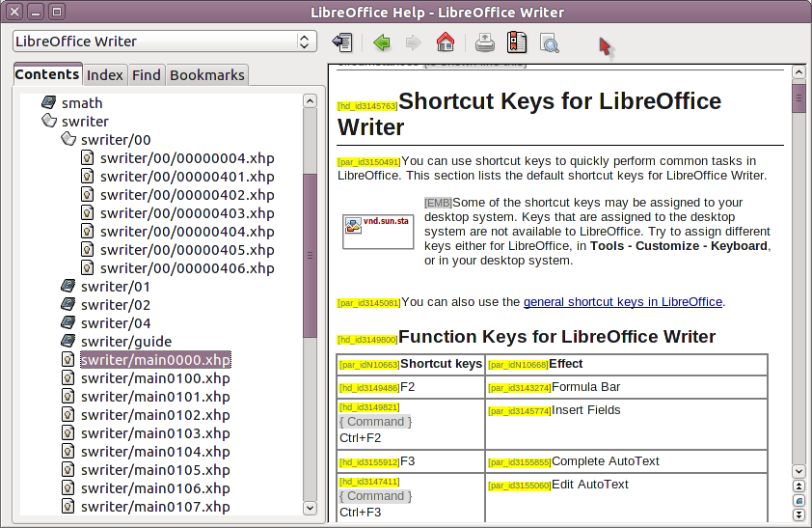Open swriter/00/00000401.xhp

point(187,177)
